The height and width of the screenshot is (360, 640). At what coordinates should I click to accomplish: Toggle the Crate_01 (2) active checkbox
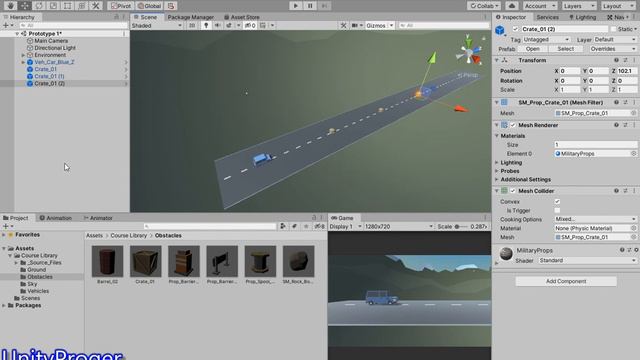(515, 29)
